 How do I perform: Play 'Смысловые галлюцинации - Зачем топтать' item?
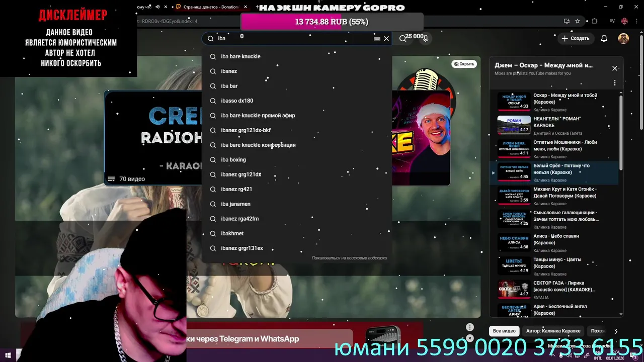pos(554,219)
